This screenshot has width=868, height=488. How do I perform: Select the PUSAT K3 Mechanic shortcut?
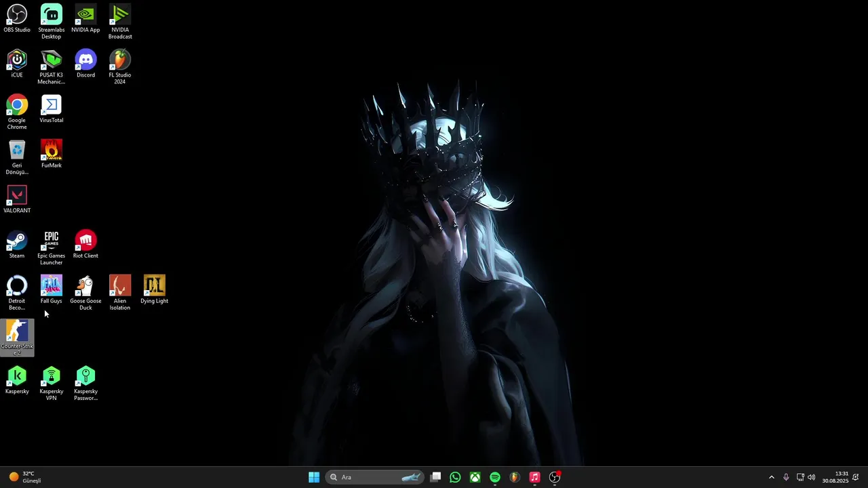point(52,67)
